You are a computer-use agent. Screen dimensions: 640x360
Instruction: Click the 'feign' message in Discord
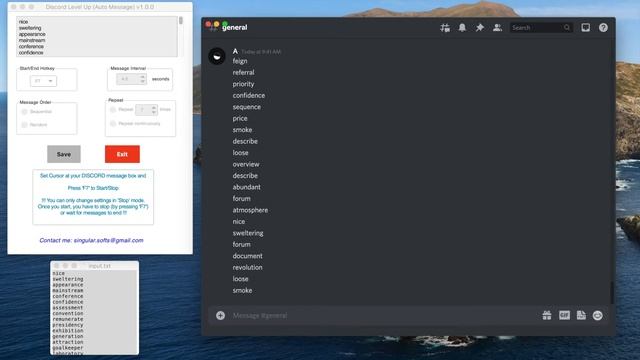pos(240,61)
